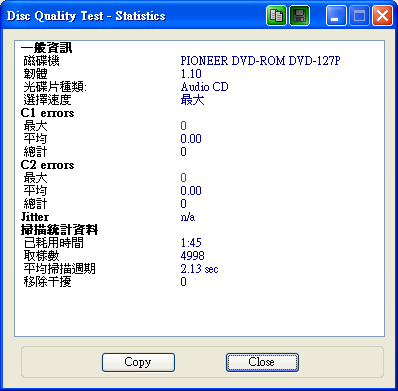Click the C1 errors heading
This screenshot has width=398, height=391.
coord(47,113)
